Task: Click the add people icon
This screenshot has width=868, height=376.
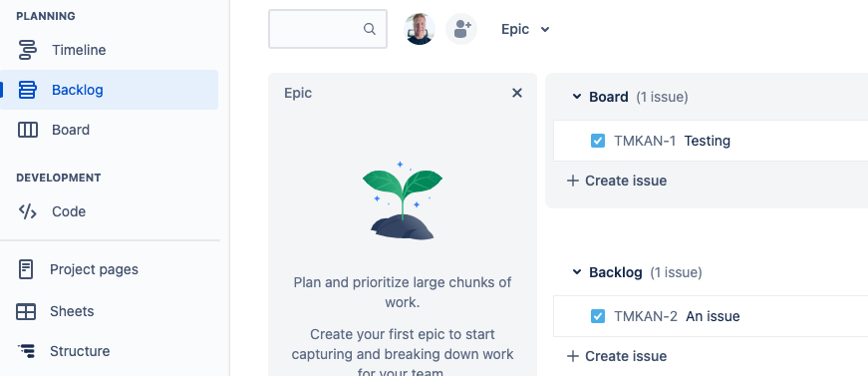Action: [461, 29]
